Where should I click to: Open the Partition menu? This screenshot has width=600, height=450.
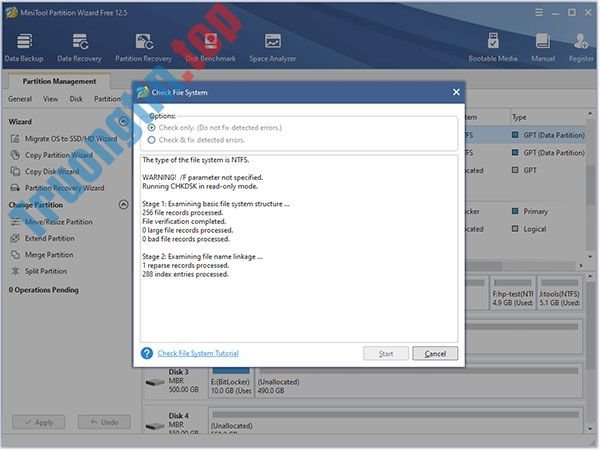[x=107, y=99]
